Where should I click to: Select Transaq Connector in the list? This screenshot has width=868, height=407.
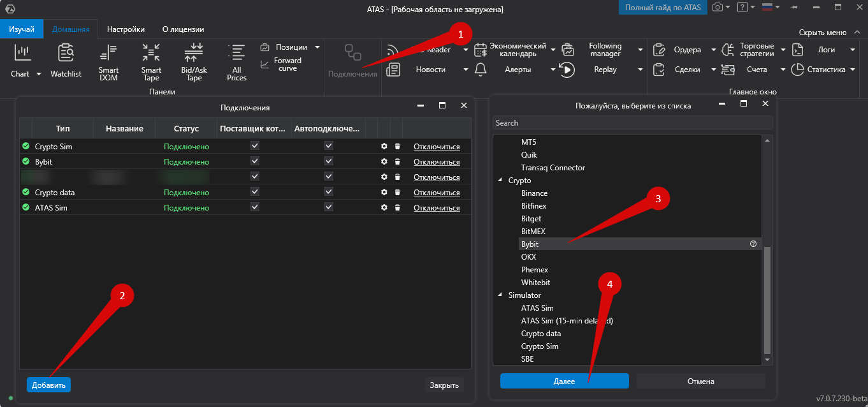click(553, 168)
